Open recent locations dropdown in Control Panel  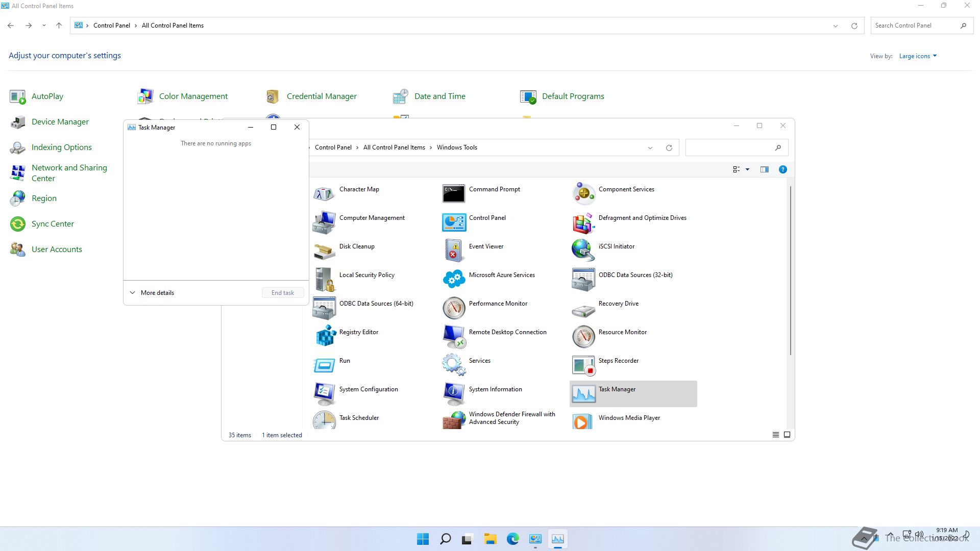point(44,26)
